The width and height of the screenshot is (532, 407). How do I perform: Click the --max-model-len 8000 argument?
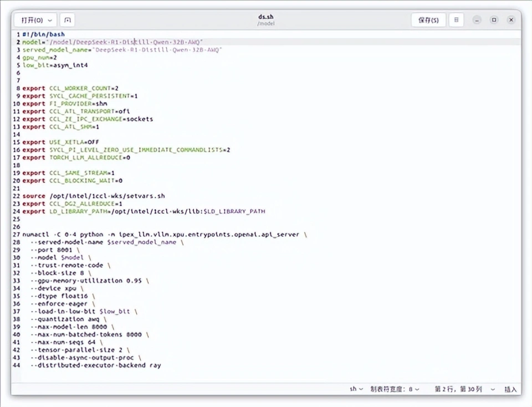coord(72,327)
